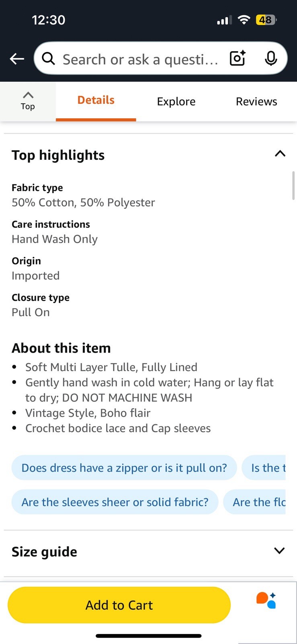Image resolution: width=297 pixels, height=644 pixels.
Task: Switch to the Explore tab
Action: tap(176, 101)
